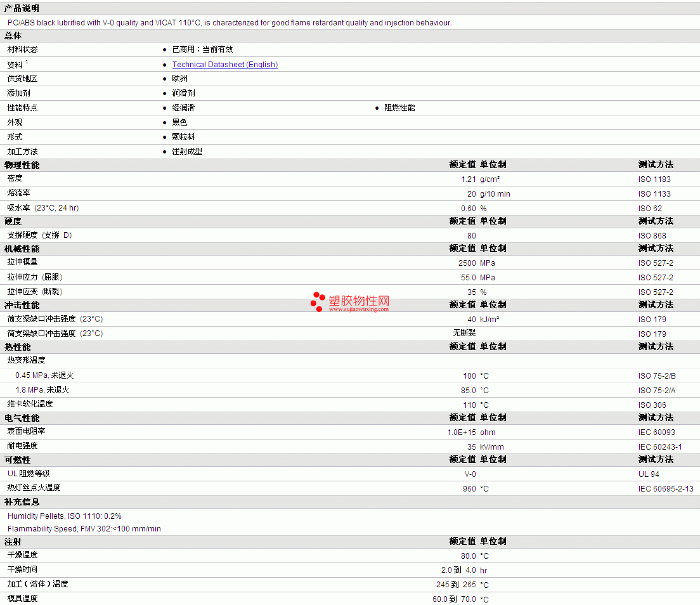This screenshot has height=605, width=700.
Task: Select the 密度 row label
Action: 15,178
